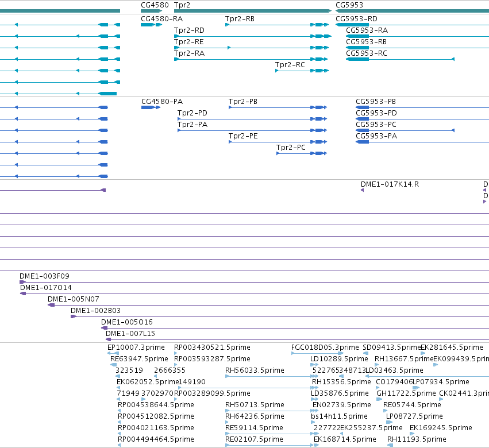Screen dimensions: 489x448
Task: Click the CG4580-PA protein label
Action: coord(162,102)
